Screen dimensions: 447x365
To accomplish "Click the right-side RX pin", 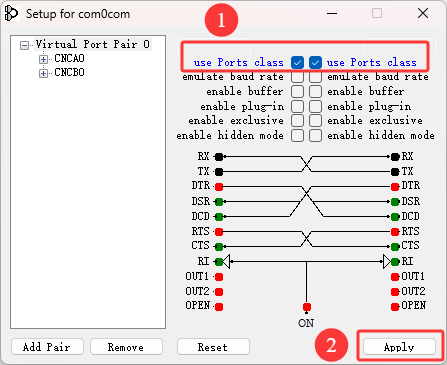I will pyautogui.click(x=395, y=156).
